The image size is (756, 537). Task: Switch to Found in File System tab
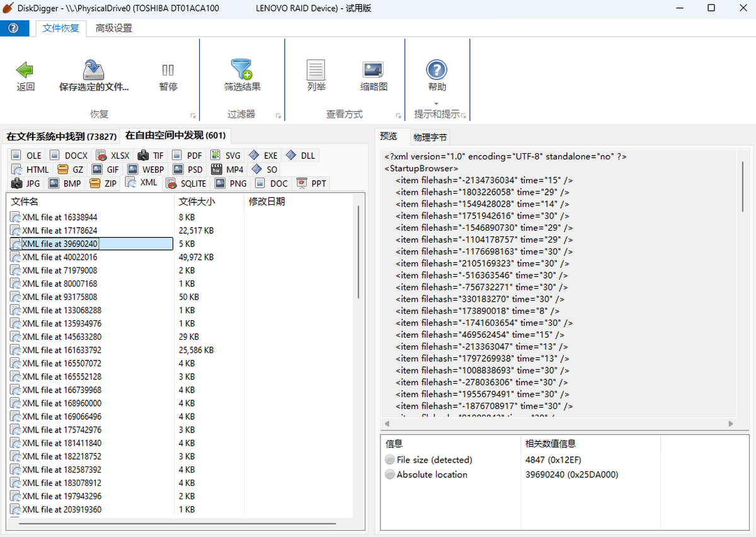[x=62, y=137]
